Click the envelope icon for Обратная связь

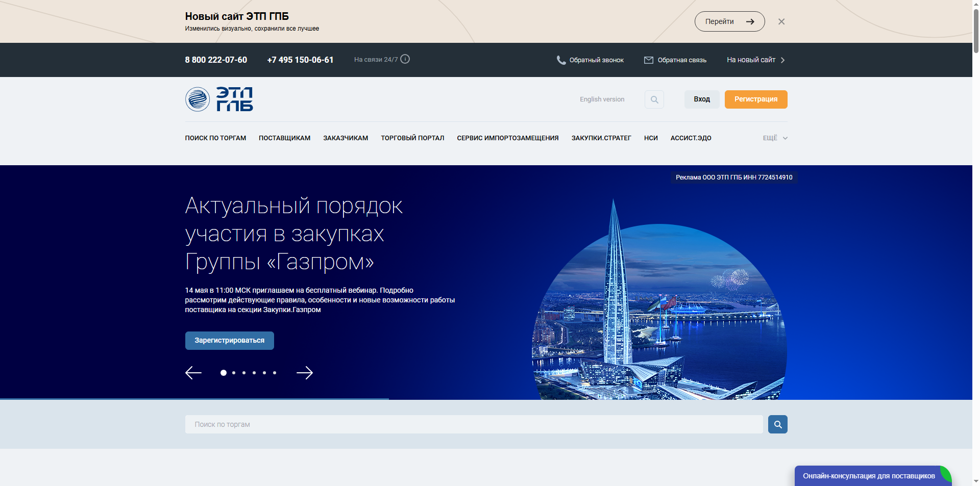pos(649,60)
